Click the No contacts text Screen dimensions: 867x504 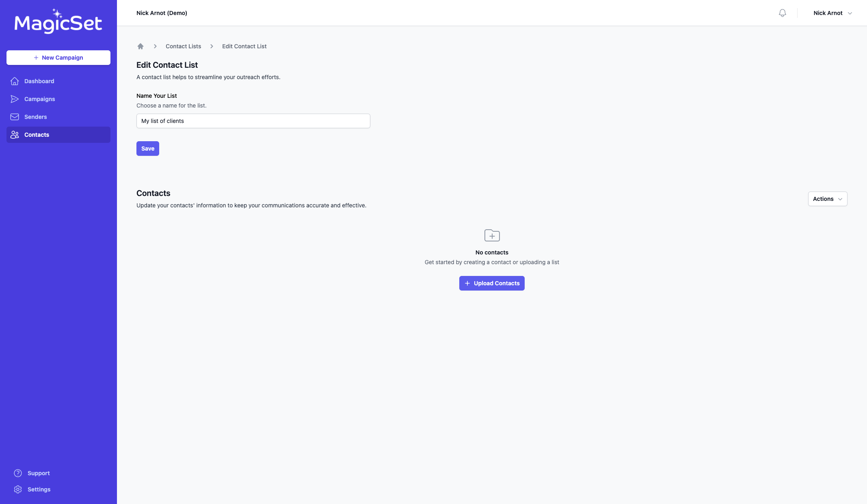(x=492, y=252)
